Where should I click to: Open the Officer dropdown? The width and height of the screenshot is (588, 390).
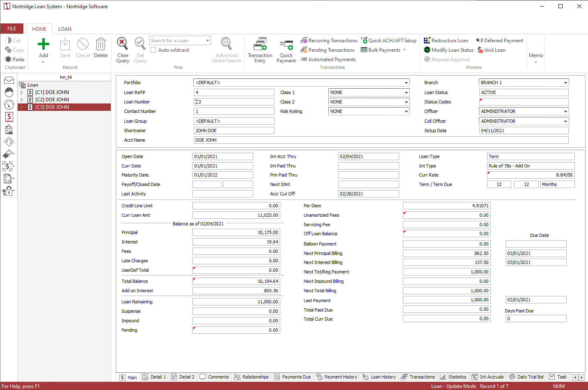pos(565,111)
